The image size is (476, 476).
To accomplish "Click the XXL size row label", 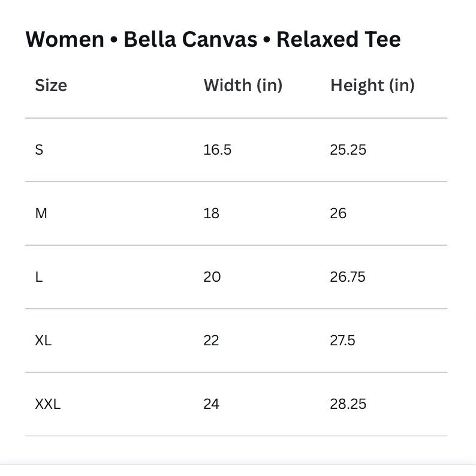I will (x=48, y=404).
